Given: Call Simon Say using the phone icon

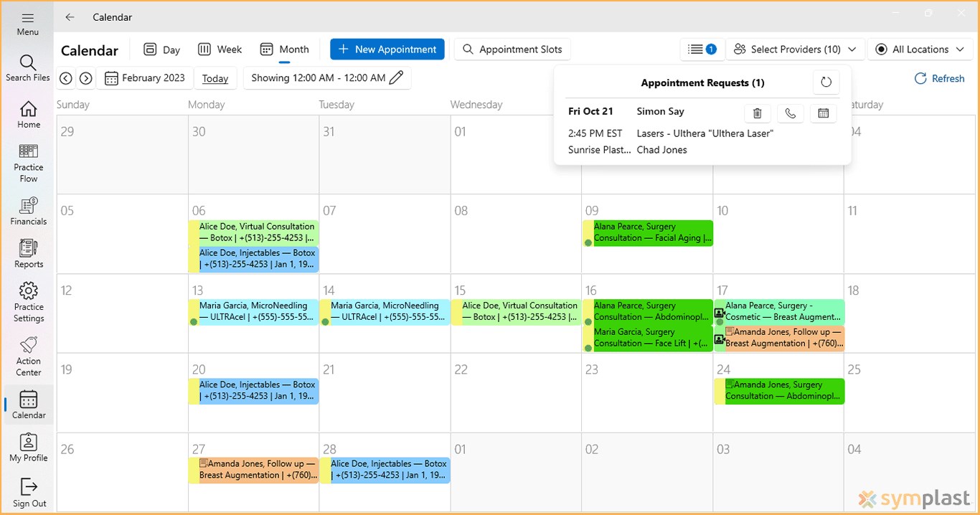Looking at the screenshot, I should click(790, 113).
